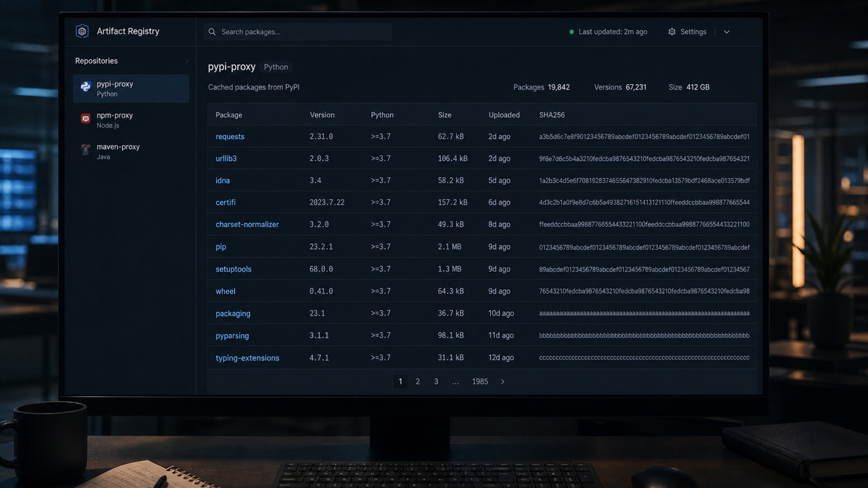868x488 pixels.
Task: Sort by the Uploaded column header
Action: (504, 115)
